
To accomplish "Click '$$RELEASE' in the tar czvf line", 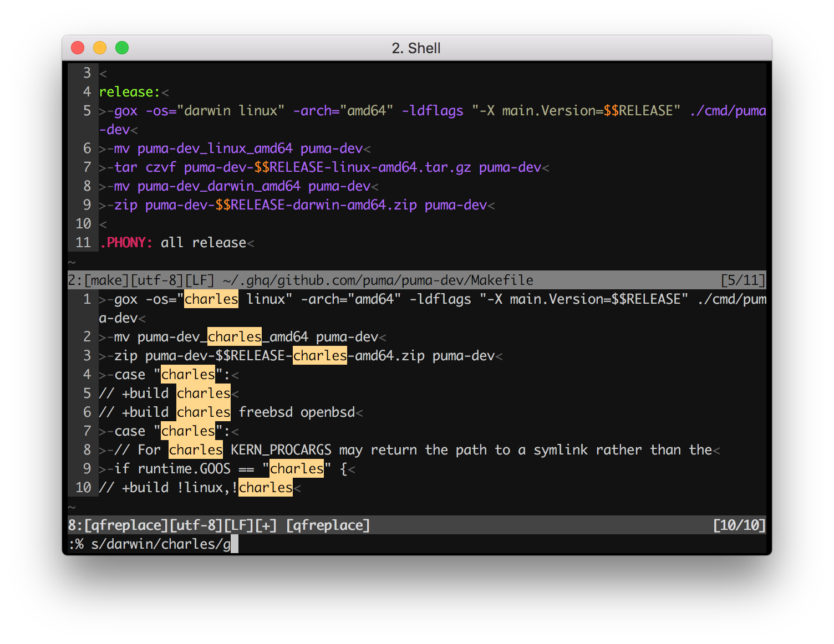I will tap(289, 167).
